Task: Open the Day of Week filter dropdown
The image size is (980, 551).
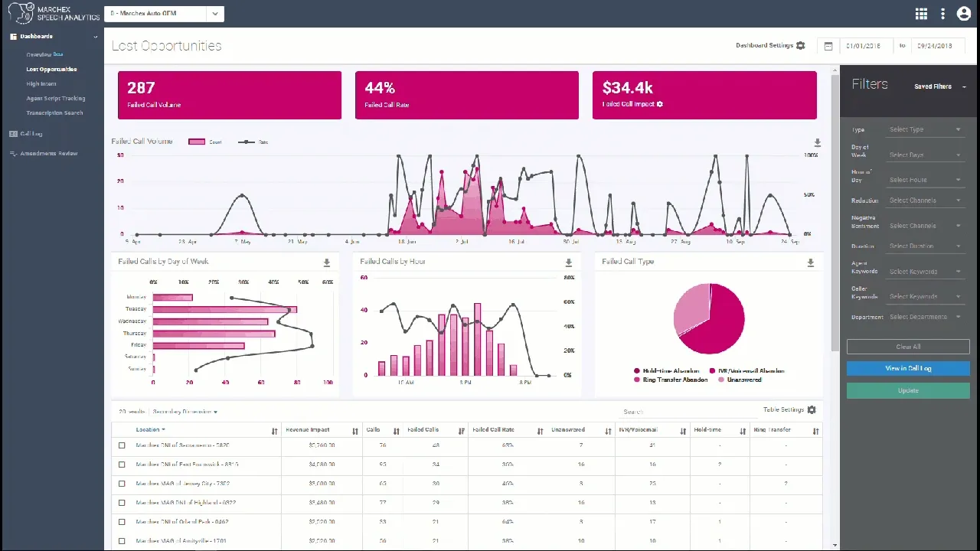Action: pyautogui.click(x=924, y=155)
